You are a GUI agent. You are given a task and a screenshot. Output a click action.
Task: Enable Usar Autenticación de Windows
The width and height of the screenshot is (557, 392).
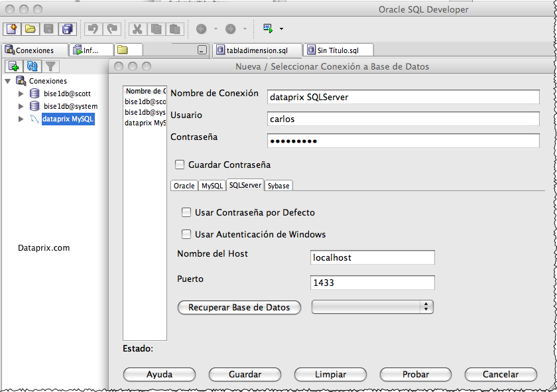pos(186,233)
